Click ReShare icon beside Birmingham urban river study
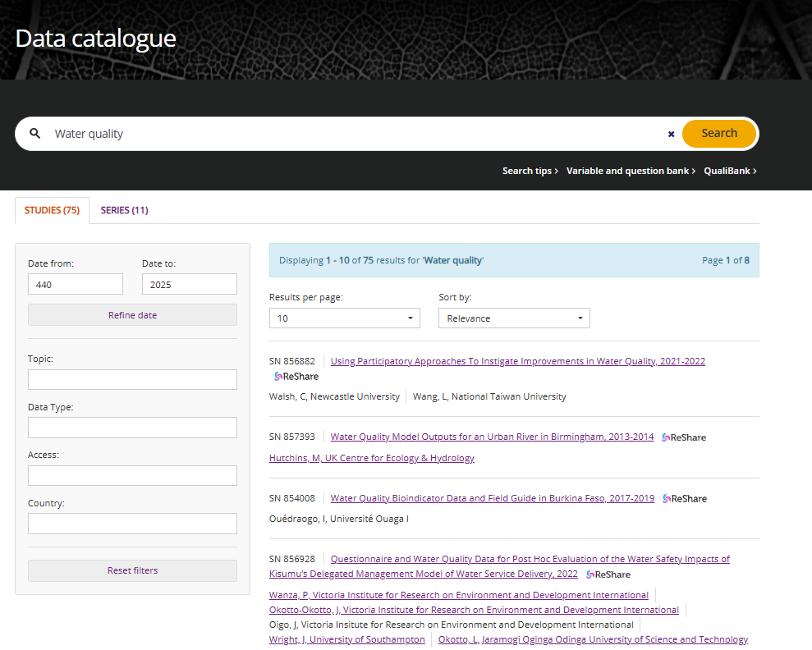The image size is (812, 650). click(684, 437)
